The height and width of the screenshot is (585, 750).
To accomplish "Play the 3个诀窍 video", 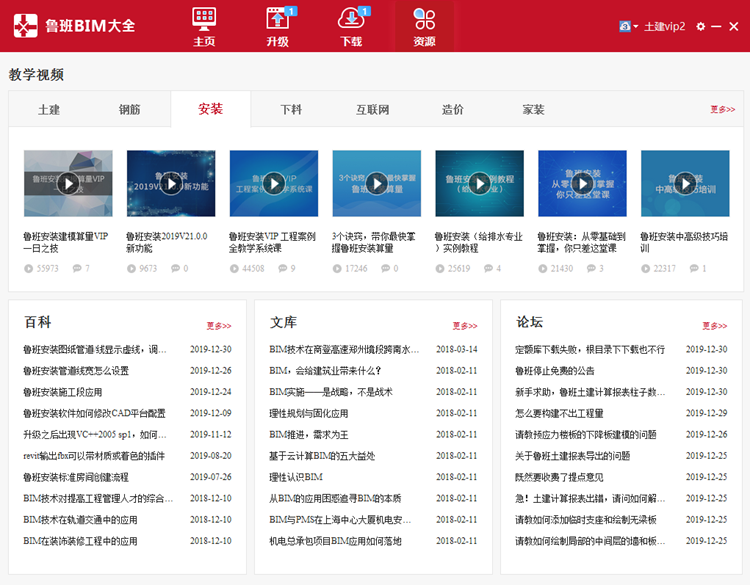I will coord(377,184).
